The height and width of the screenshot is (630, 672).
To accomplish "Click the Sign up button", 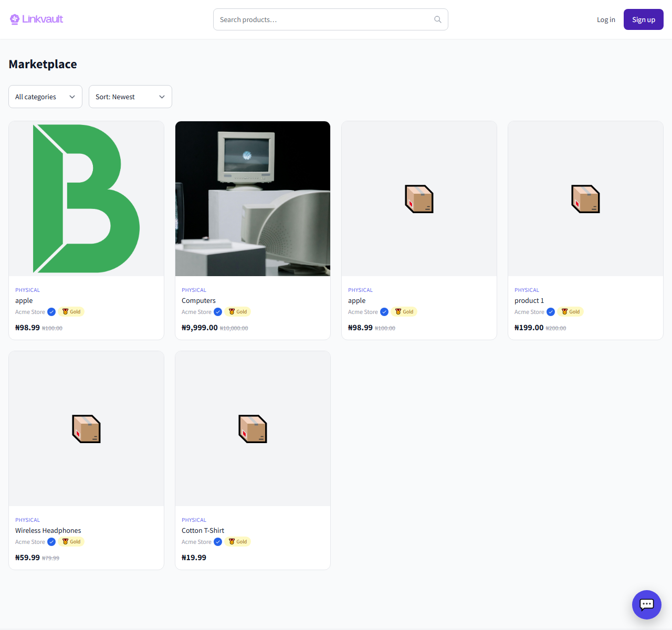I will [x=644, y=19].
